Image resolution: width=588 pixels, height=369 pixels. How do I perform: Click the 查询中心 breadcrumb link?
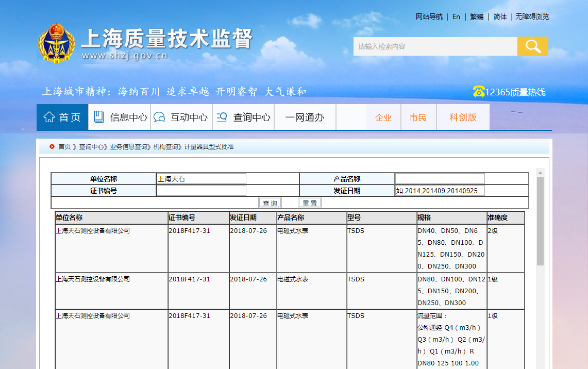tap(91, 147)
